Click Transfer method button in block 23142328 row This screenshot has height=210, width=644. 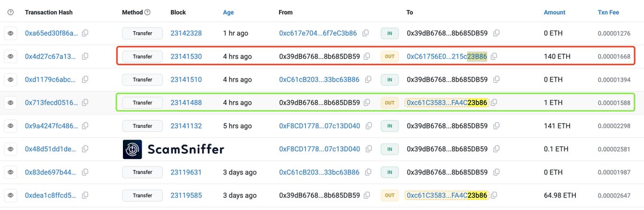[x=142, y=33]
